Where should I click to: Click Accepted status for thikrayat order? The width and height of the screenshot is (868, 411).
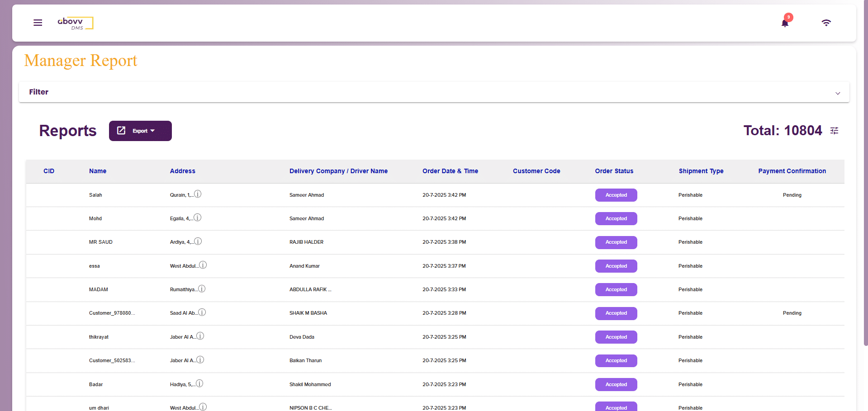coord(616,337)
